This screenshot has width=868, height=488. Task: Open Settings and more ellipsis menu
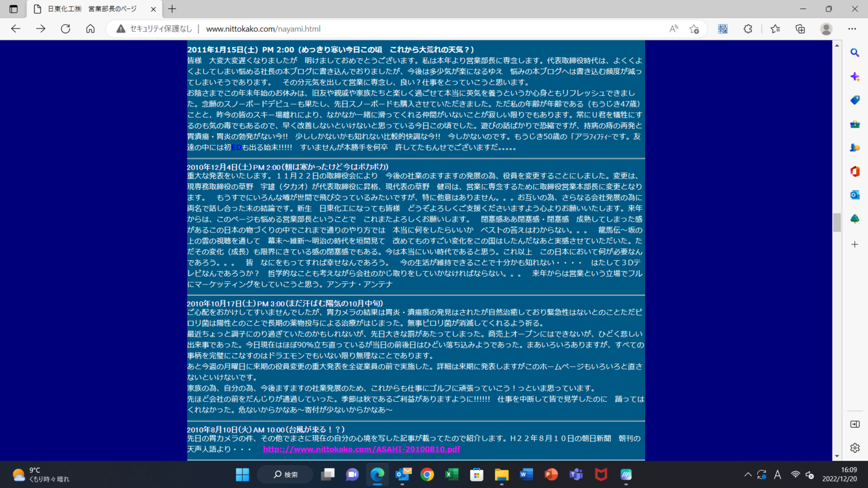pos(852,29)
